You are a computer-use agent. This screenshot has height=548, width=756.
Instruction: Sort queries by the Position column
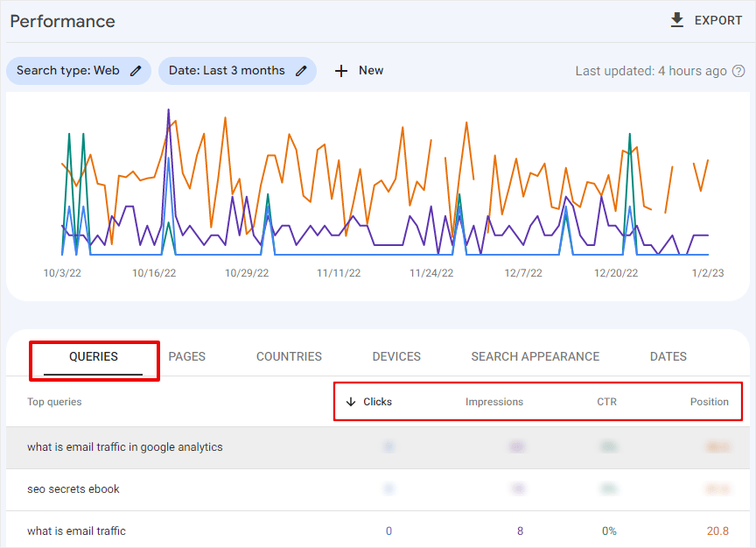coord(710,402)
